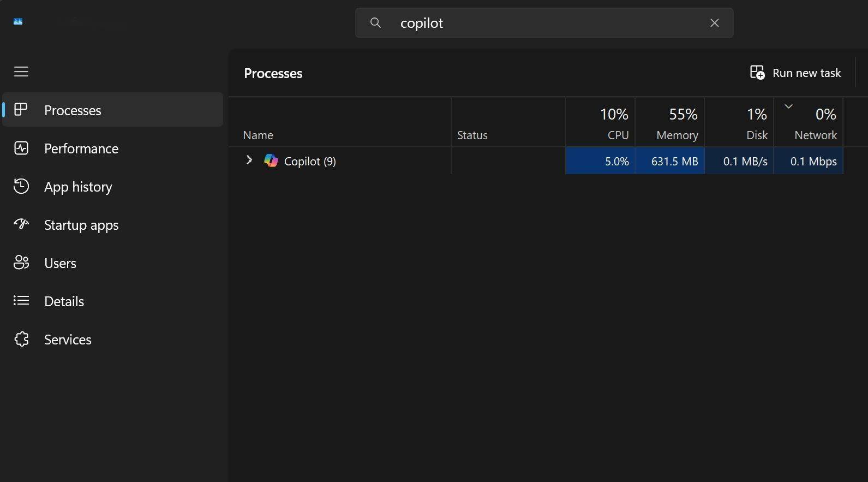This screenshot has height=482, width=868.
Task: Click the Processes page heading
Action: pos(273,73)
